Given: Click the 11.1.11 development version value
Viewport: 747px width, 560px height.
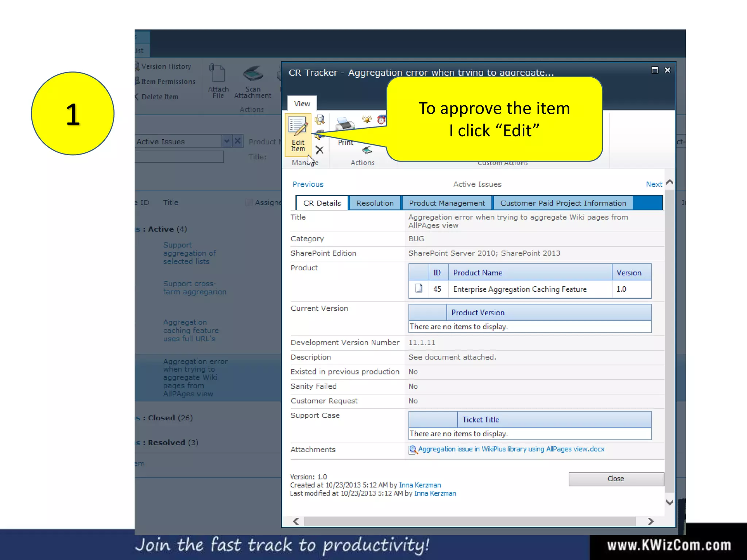Looking at the screenshot, I should click(422, 343).
